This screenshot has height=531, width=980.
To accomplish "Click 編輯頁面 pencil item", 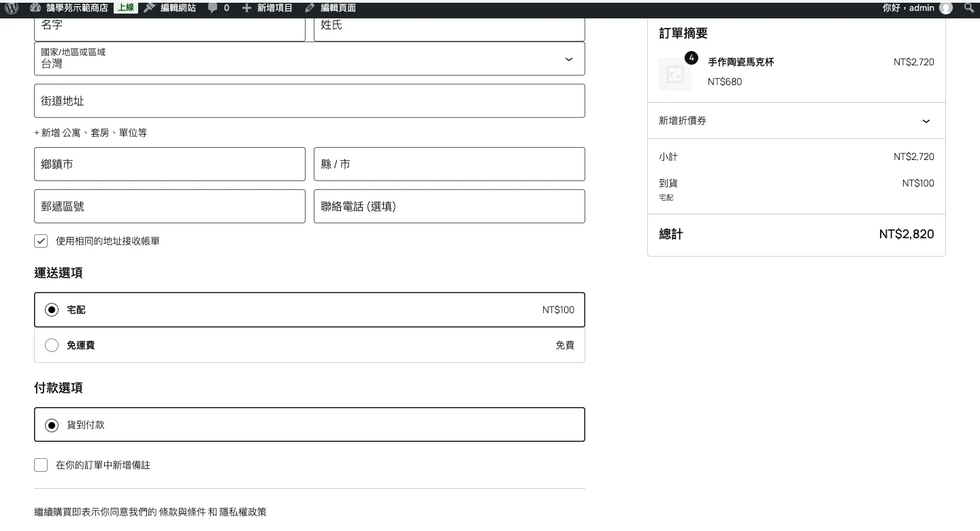I will (330, 8).
